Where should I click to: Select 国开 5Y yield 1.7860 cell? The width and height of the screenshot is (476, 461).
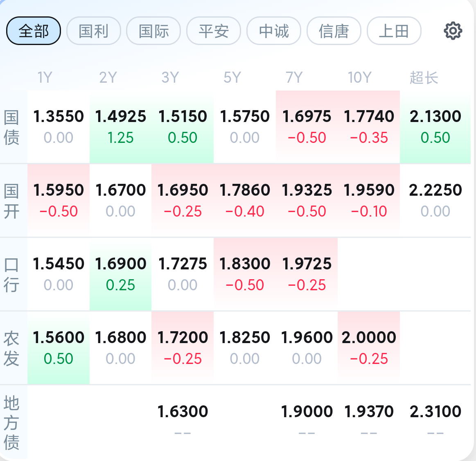pyautogui.click(x=245, y=201)
